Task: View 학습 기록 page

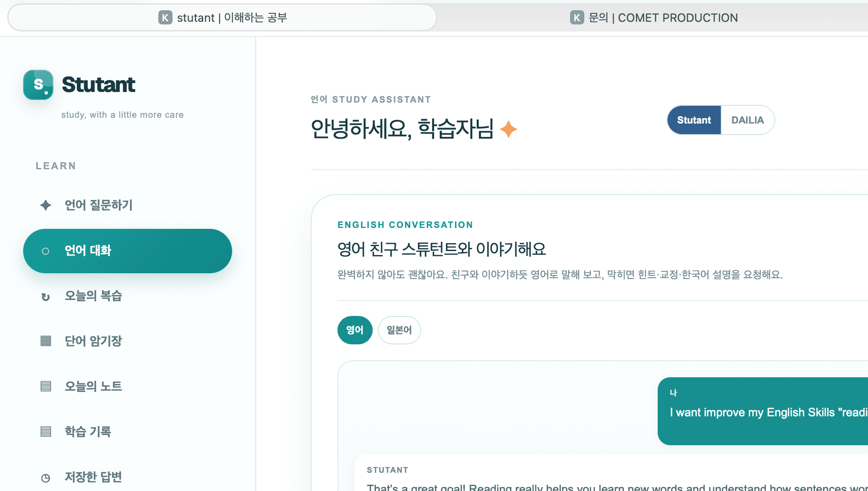Action: click(128, 432)
